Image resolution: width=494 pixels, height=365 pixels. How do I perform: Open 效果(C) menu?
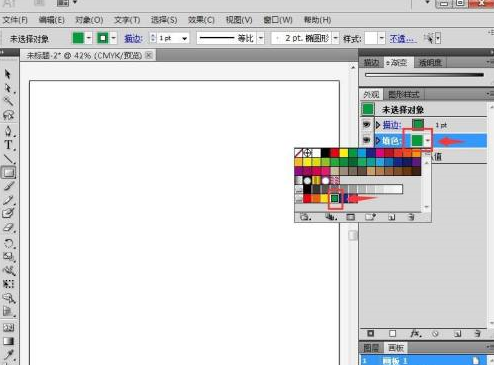(201, 20)
